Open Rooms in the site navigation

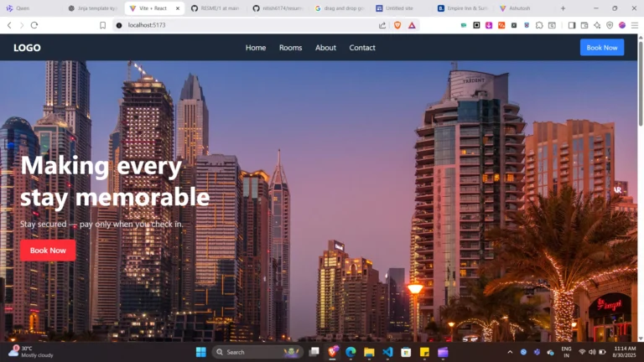[290, 48]
